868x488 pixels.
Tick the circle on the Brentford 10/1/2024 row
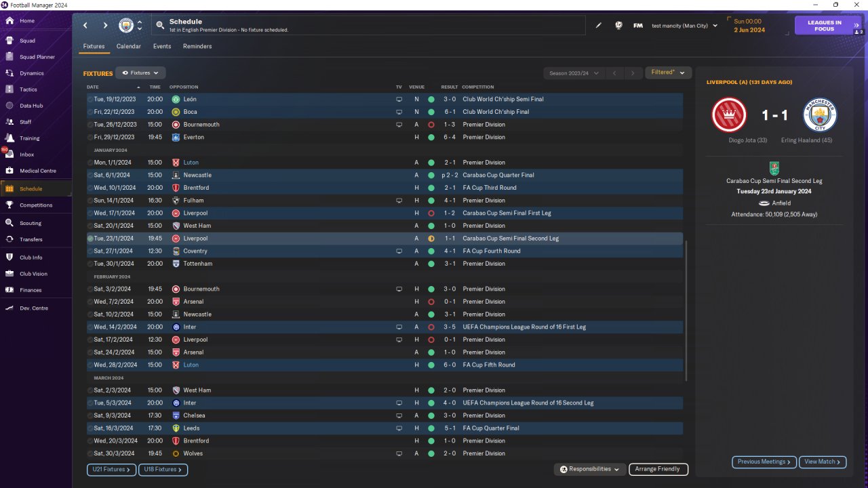[90, 188]
